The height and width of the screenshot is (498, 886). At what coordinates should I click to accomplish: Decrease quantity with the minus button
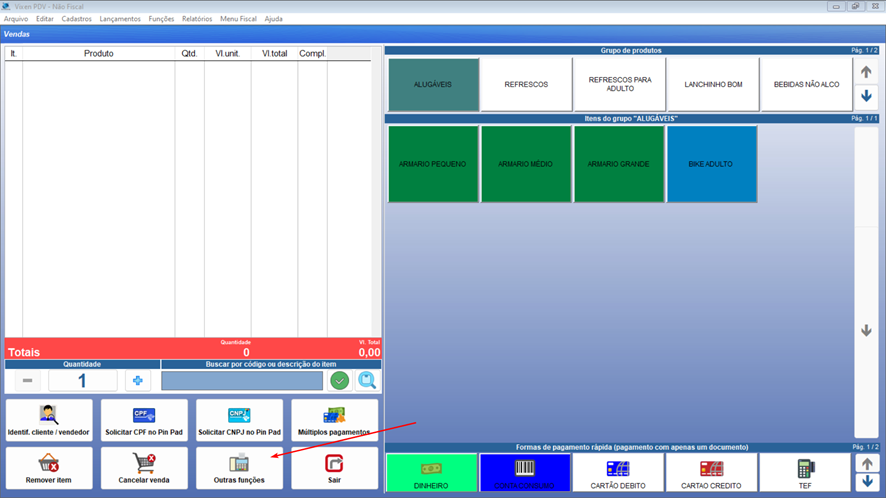point(27,381)
